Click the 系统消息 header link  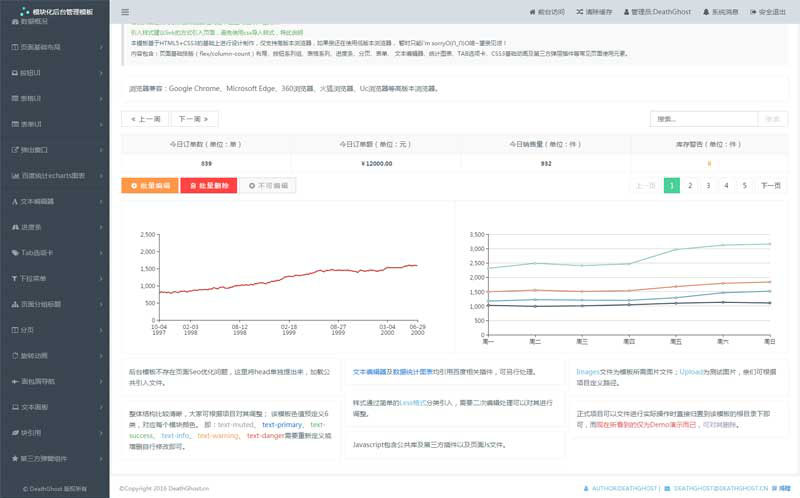[x=720, y=12]
